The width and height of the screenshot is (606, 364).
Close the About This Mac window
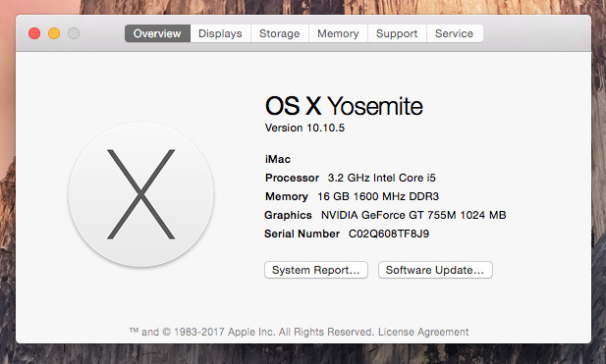pos(34,33)
